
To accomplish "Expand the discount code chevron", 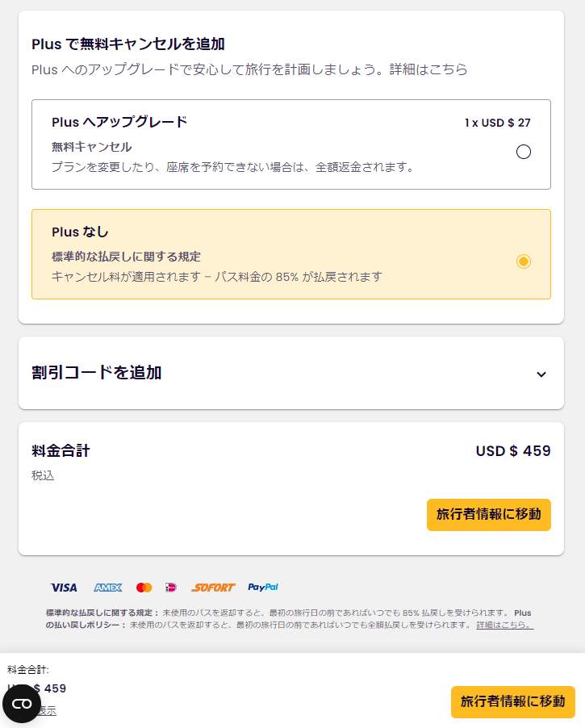I will (541, 374).
